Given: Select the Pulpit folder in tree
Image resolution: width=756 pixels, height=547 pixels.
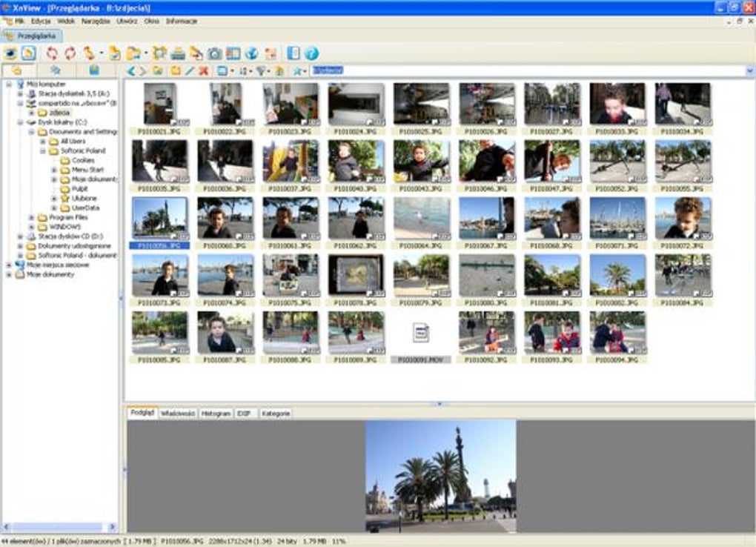Looking at the screenshot, I should coord(74,188).
